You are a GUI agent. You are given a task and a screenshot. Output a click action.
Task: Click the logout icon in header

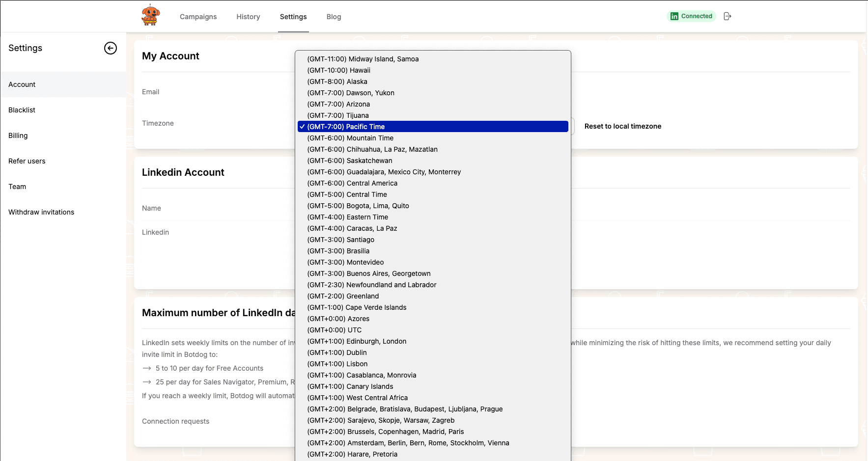pos(728,16)
